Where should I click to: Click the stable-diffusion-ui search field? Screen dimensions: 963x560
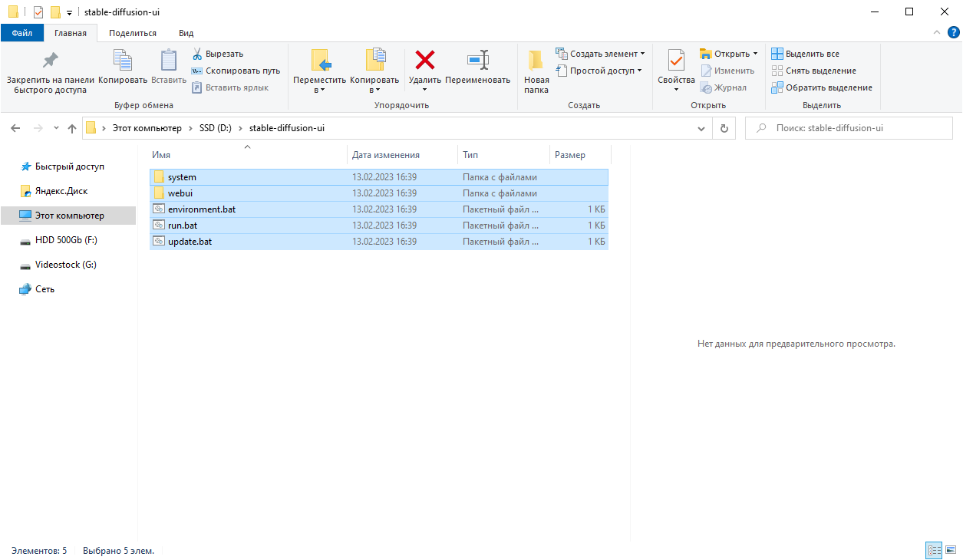pos(849,128)
